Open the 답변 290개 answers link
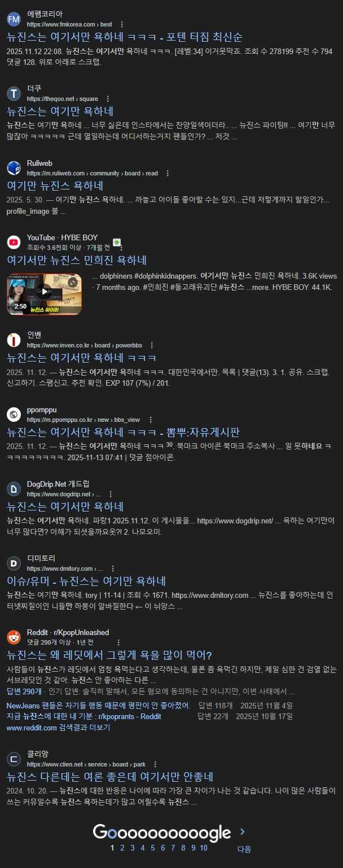The height and width of the screenshot is (868, 343). point(24,691)
